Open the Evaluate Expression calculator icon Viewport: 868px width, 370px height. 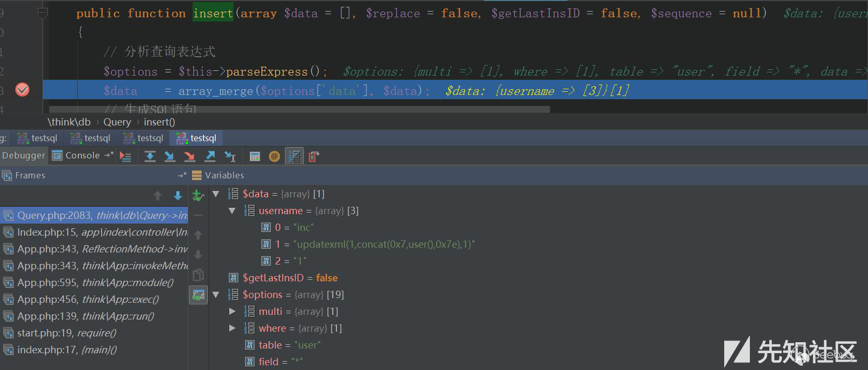click(x=255, y=156)
